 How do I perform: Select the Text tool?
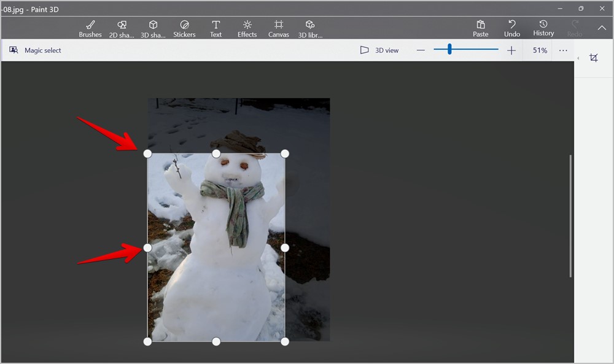coord(216,29)
